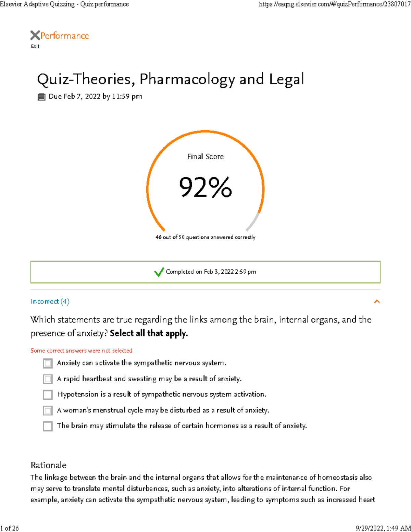Screen dimensions: 411x532
Task: Check the rapid heartbeat and sweating option
Action: (x=47, y=379)
